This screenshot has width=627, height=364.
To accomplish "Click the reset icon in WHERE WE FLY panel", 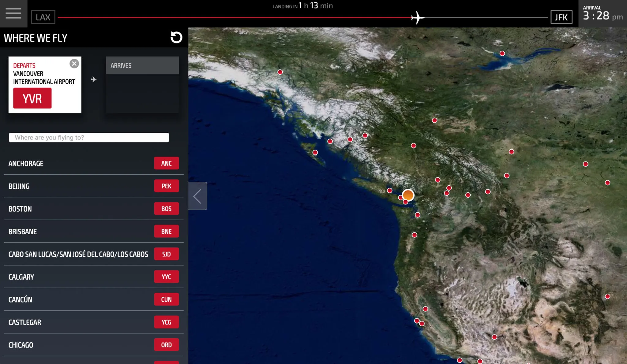I will pyautogui.click(x=176, y=37).
